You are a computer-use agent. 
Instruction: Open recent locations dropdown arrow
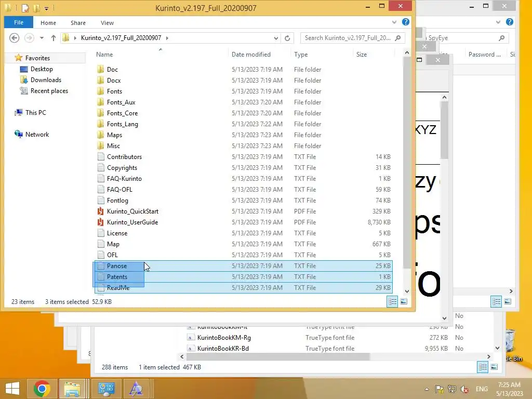click(x=42, y=38)
